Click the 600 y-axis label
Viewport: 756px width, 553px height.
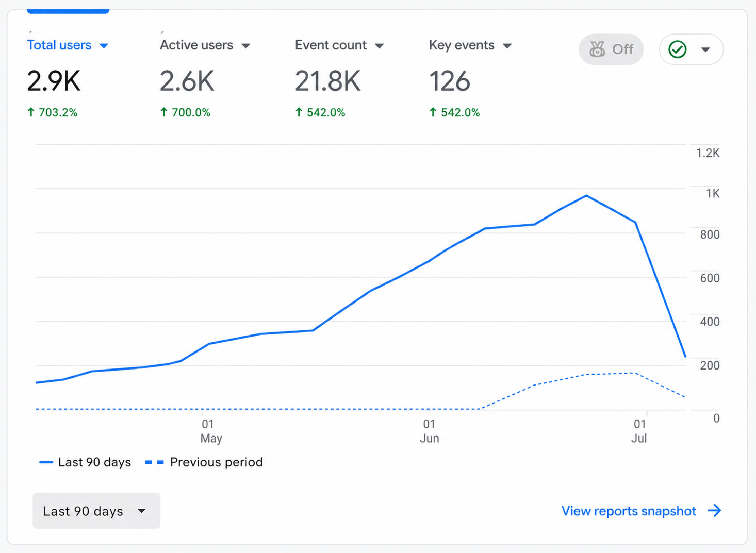tap(710, 278)
